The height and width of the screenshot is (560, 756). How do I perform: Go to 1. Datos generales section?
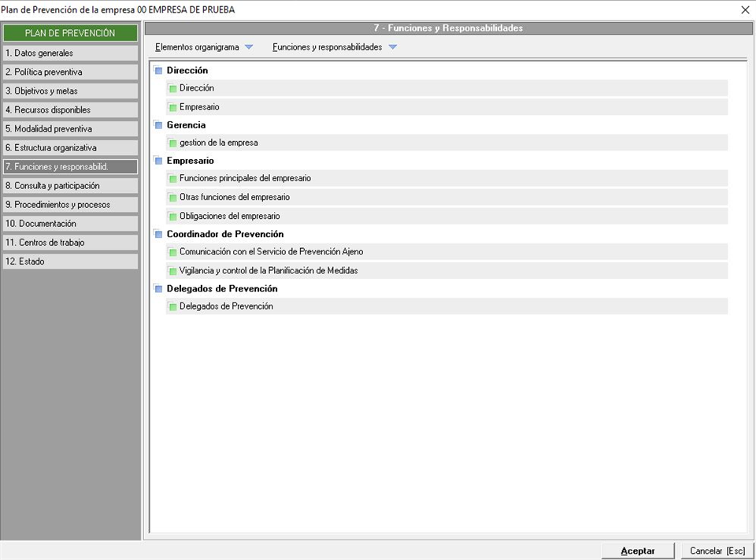coord(70,53)
